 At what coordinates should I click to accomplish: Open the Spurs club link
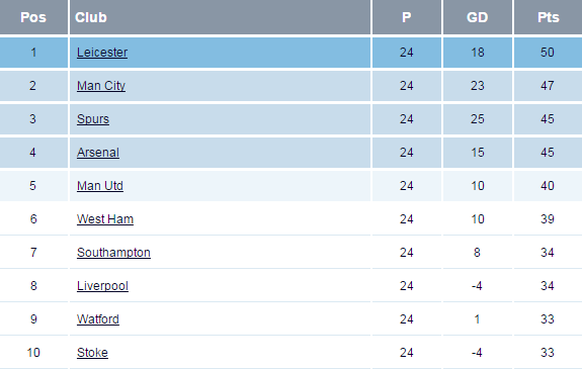(x=93, y=119)
